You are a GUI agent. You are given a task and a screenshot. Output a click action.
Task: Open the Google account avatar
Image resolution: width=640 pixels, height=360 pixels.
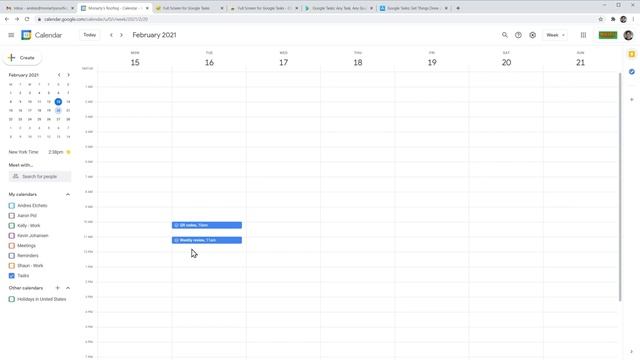[628, 35]
